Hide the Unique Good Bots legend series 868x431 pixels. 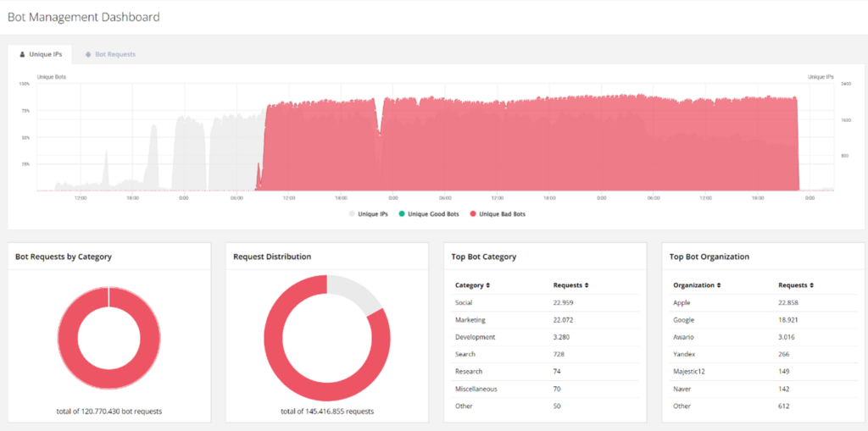pos(429,214)
